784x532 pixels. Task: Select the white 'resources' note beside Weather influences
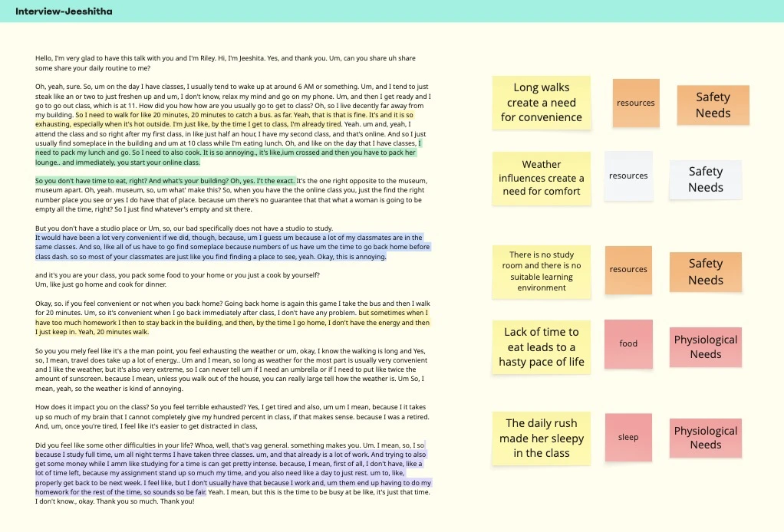(628, 176)
